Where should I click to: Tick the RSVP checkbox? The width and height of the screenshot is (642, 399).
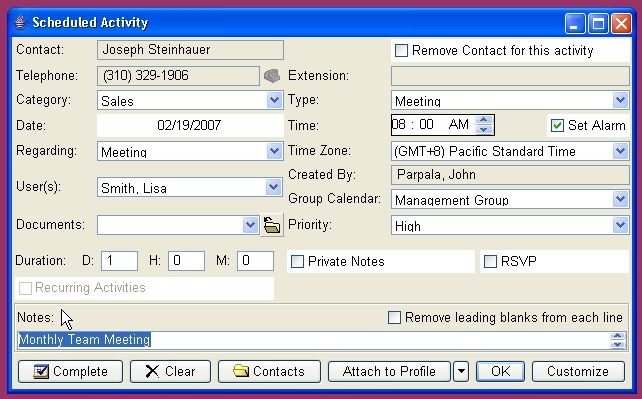point(490,261)
